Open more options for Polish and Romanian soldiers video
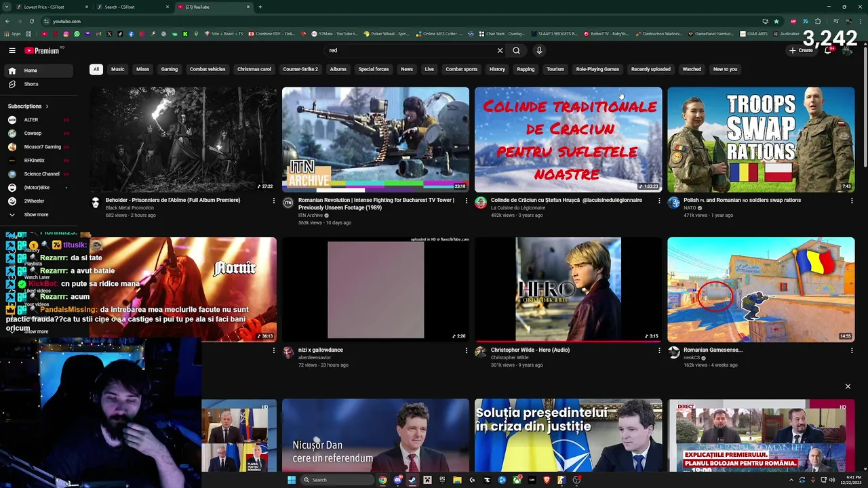The image size is (868, 488). pyautogui.click(x=851, y=201)
